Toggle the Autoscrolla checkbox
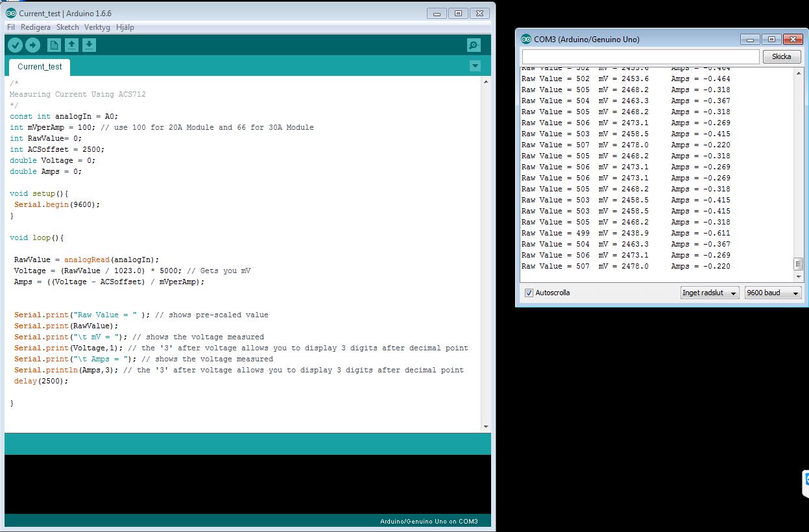This screenshot has width=809, height=532. tap(528, 293)
